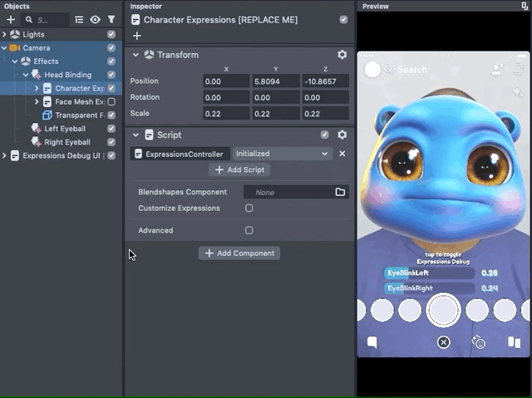The image size is (532, 398).
Task: Click the Add Script button
Action: [x=239, y=170]
